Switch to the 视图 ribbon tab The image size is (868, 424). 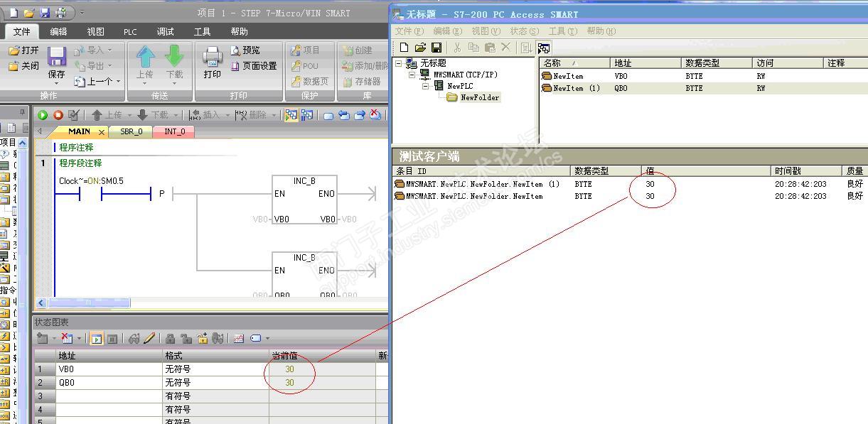pos(95,31)
